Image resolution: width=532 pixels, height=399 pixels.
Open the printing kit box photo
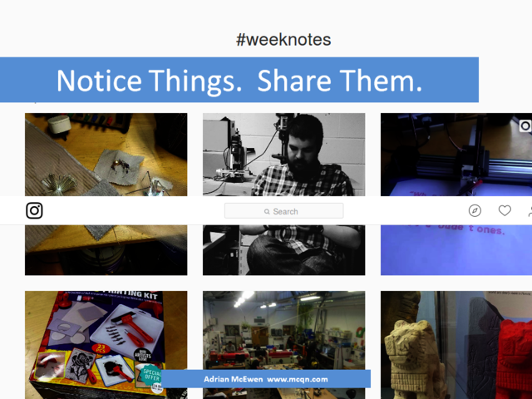pyautogui.click(x=106, y=345)
